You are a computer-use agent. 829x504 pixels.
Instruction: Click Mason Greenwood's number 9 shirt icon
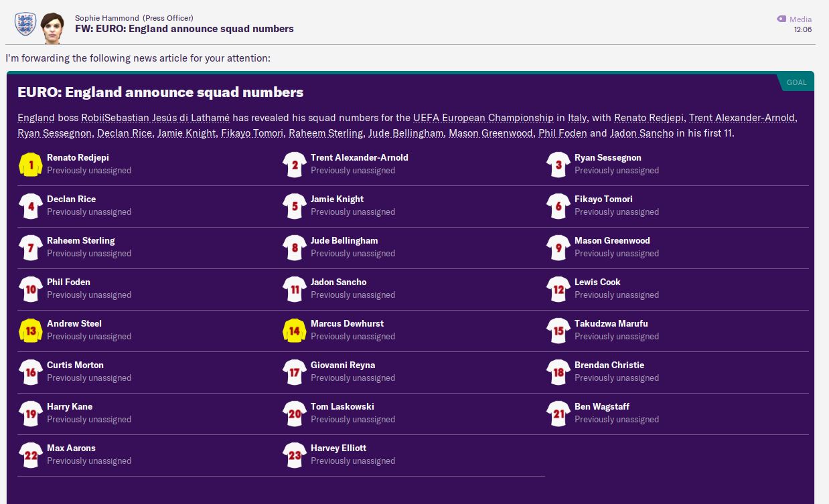[x=558, y=247]
